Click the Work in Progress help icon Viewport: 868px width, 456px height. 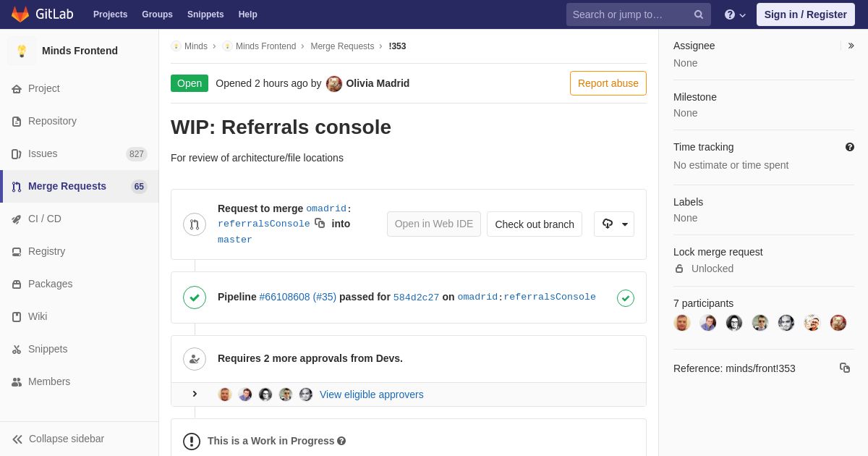341,441
